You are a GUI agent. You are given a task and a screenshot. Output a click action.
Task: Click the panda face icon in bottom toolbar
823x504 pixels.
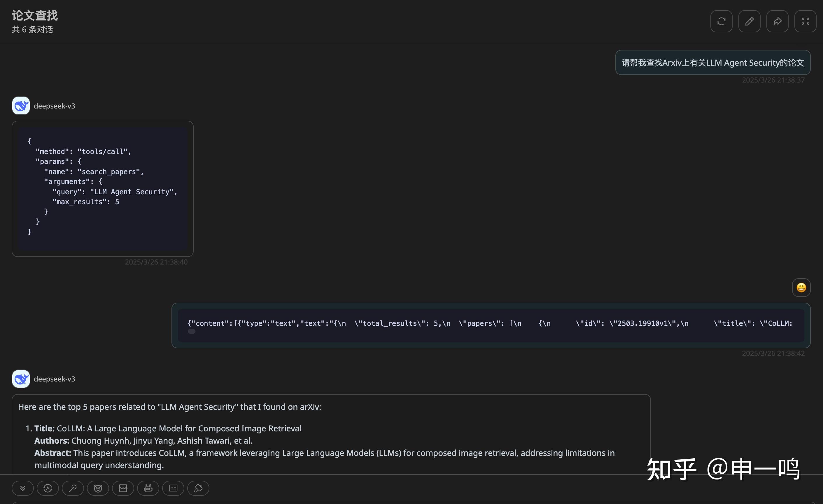[x=98, y=488]
